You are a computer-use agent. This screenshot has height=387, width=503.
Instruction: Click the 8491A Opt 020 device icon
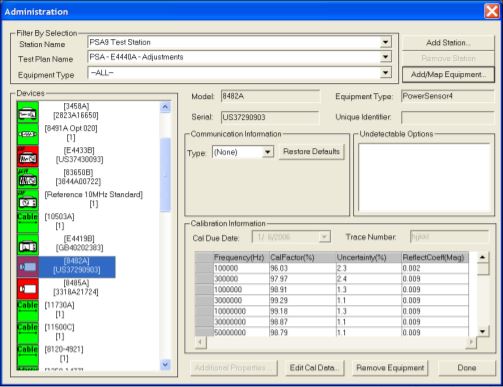(28, 134)
